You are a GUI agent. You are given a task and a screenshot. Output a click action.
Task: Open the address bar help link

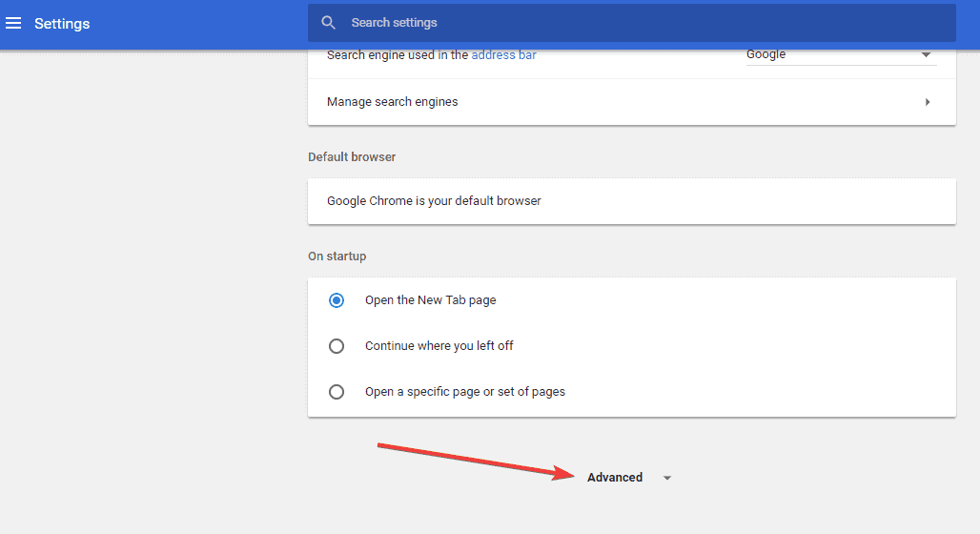[503, 55]
